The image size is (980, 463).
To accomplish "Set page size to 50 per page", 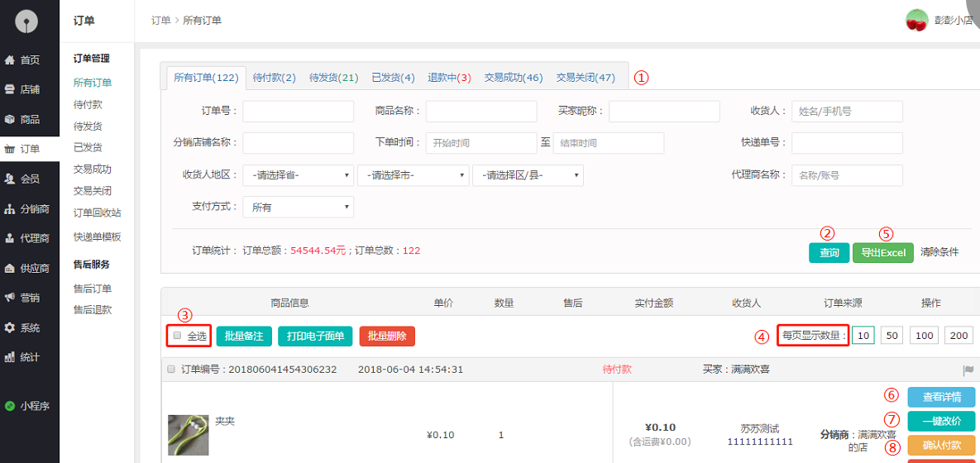I will (892, 336).
